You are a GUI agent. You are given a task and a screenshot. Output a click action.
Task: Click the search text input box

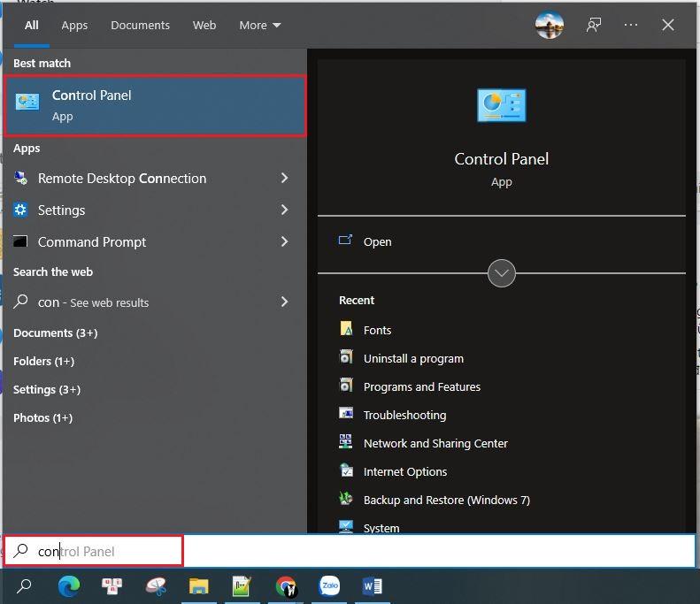click(354, 551)
